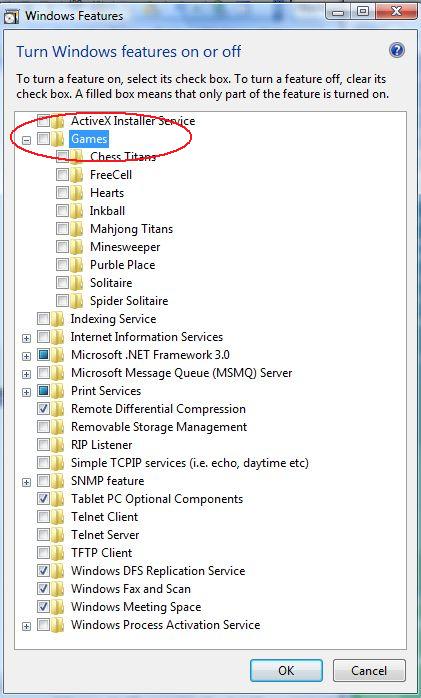421x698 pixels.
Task: Uncheck Remote Differential Compression
Action: click(43, 409)
